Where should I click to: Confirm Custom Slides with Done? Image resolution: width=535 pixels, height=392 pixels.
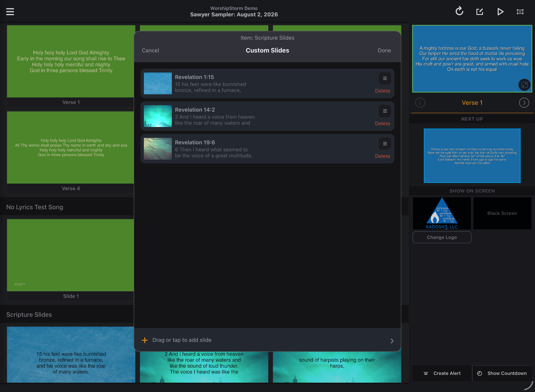tap(384, 51)
